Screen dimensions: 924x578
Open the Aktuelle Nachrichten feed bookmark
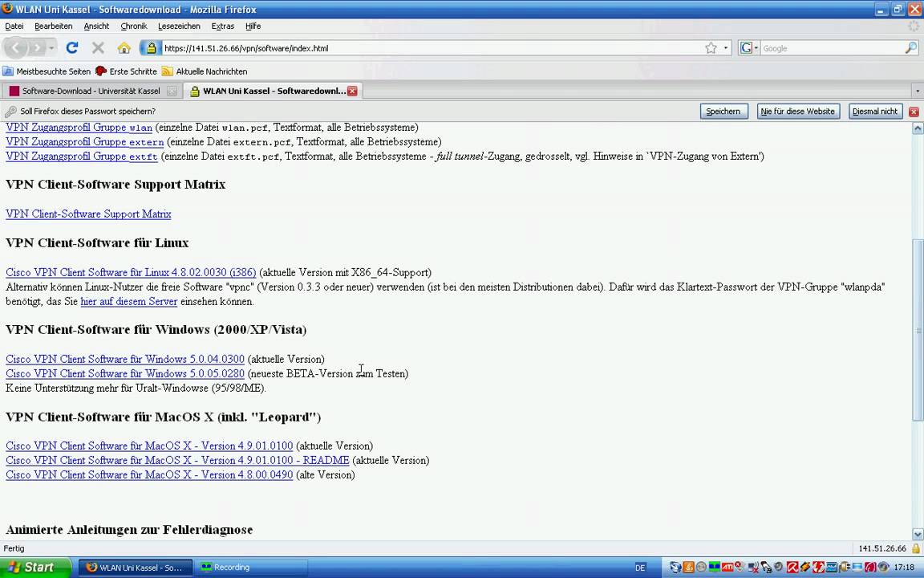coord(205,71)
